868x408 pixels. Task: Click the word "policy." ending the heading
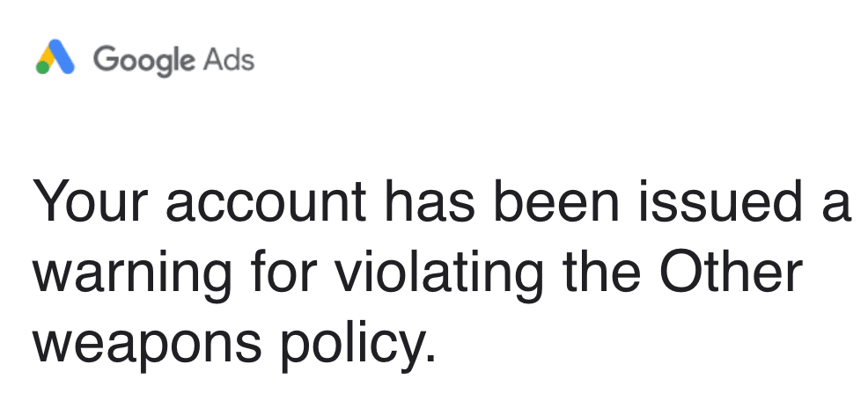pyautogui.click(x=358, y=346)
